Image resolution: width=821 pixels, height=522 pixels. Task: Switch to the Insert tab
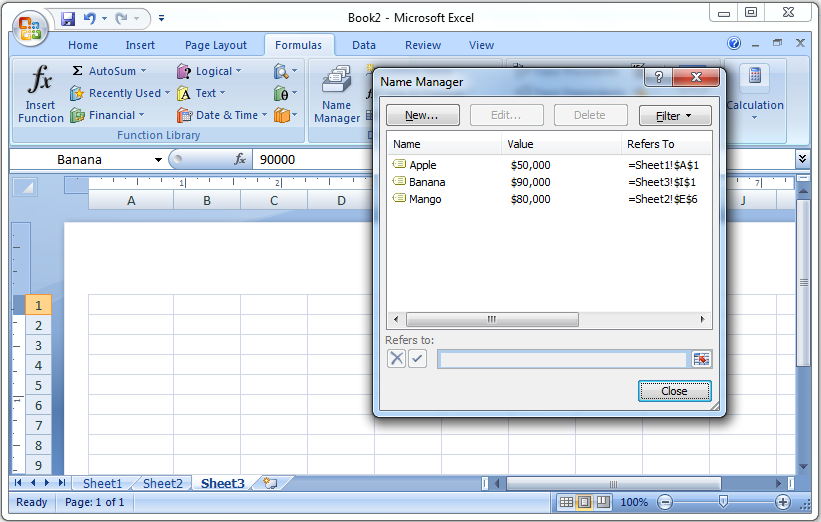[x=140, y=46]
